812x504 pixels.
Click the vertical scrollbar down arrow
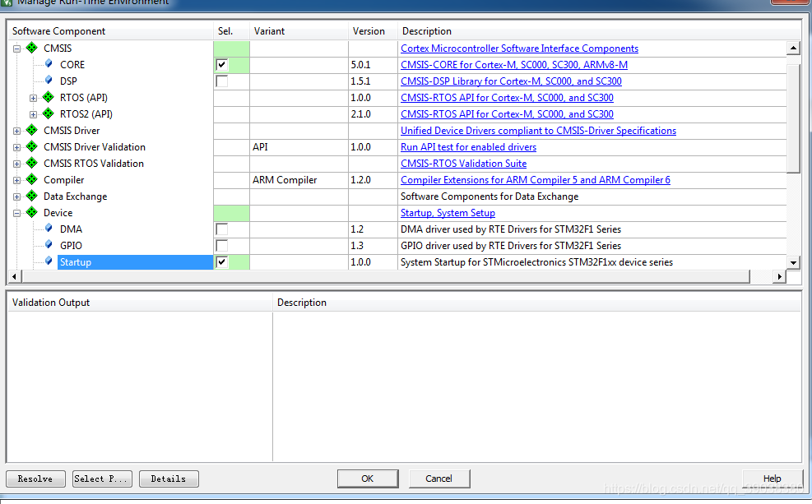click(793, 263)
